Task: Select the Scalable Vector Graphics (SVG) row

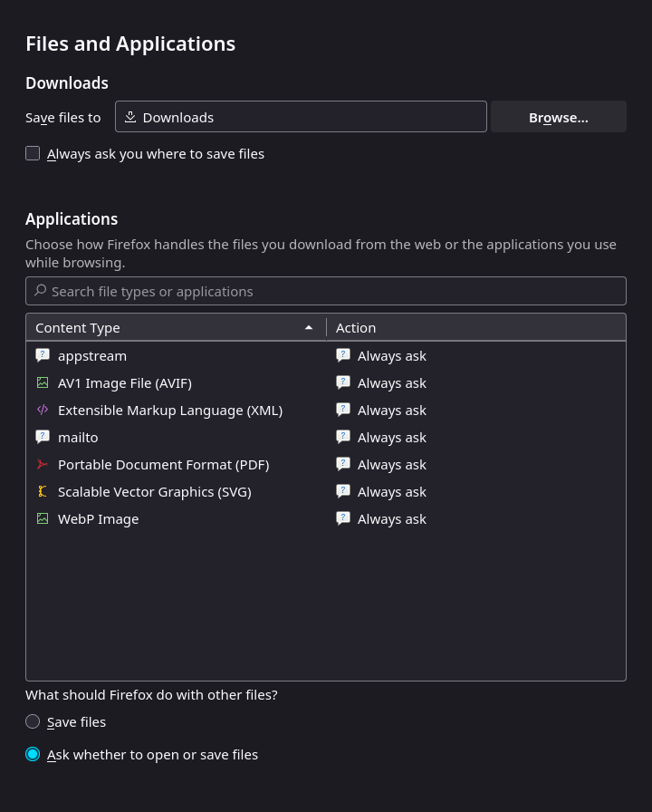Action: 326,492
